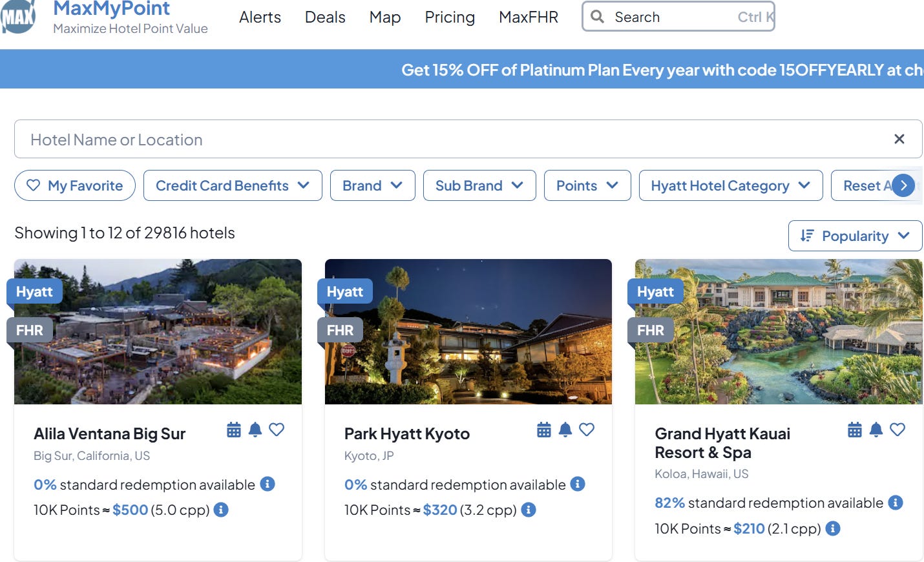The height and width of the screenshot is (562, 924).
Task: Open the Deals menu item
Action: [325, 17]
